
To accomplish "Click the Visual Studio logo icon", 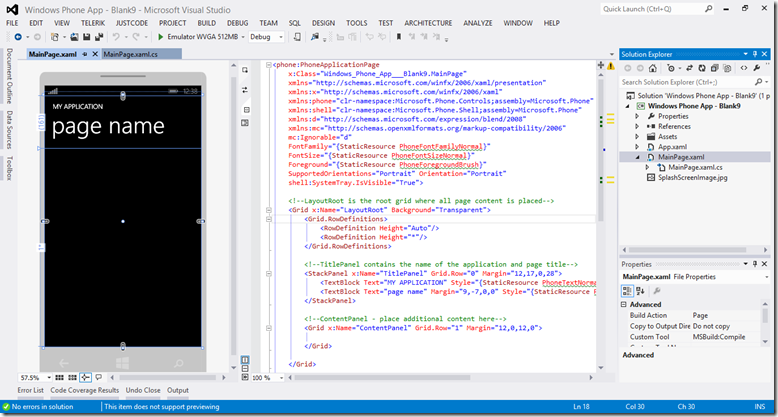I will [12, 9].
